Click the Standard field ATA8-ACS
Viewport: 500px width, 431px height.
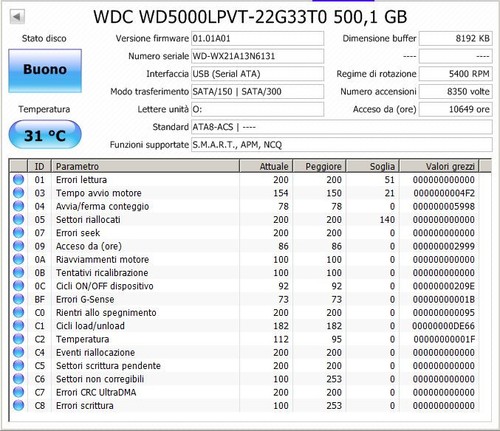point(342,127)
